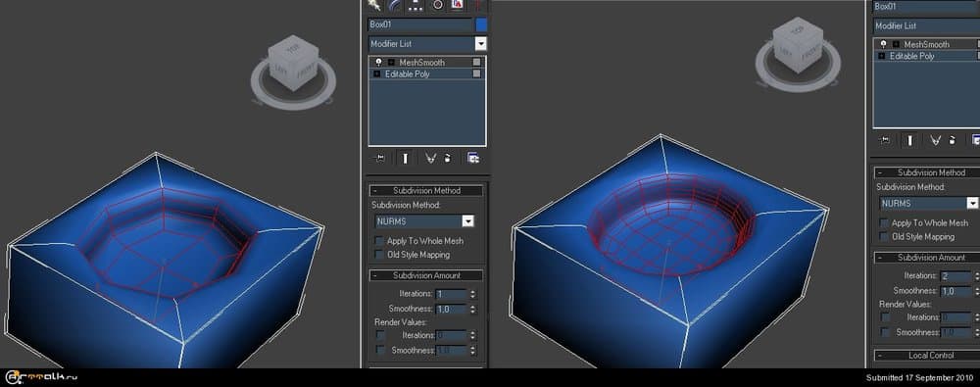Select Editable Poly in left modifier stack

pyautogui.click(x=426, y=73)
